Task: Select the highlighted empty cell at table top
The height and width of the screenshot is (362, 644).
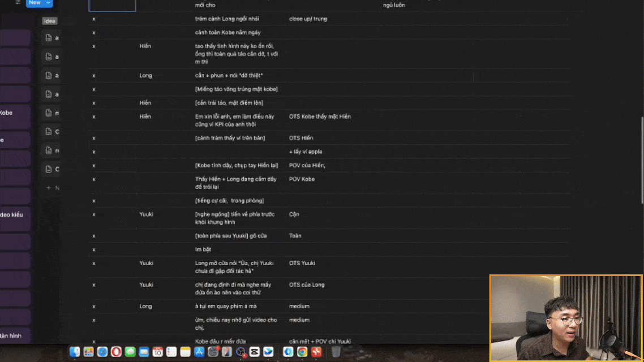Action: coord(113,5)
